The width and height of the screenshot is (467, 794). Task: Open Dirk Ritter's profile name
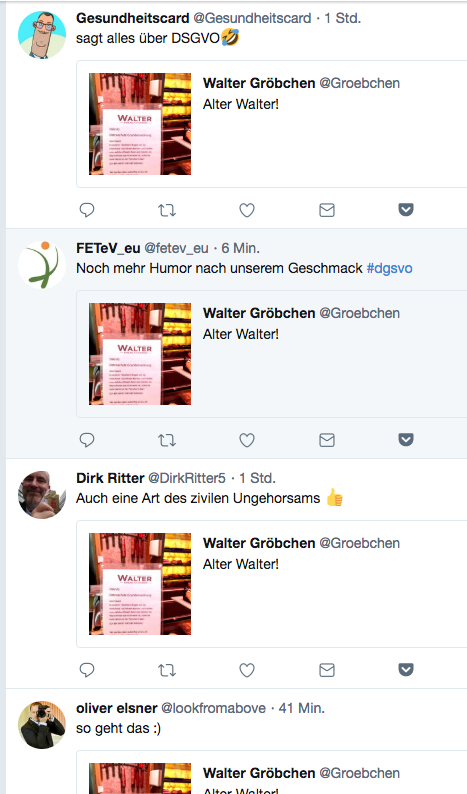pos(110,478)
